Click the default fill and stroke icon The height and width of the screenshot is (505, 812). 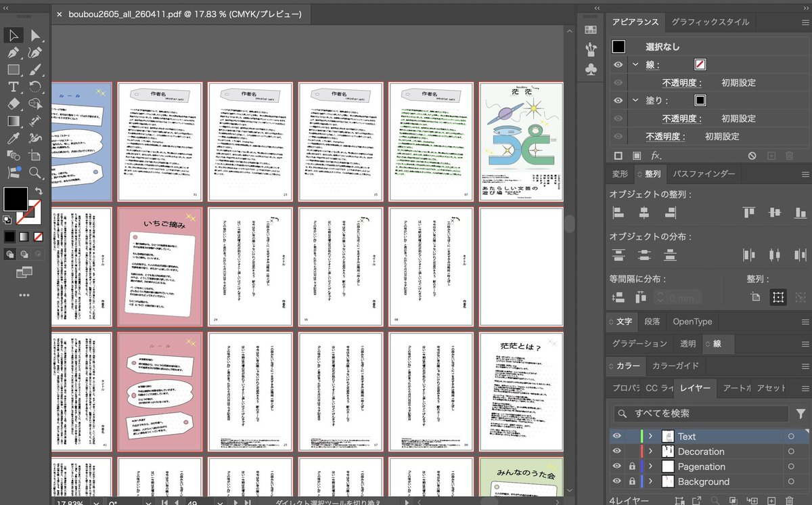pyautogui.click(x=7, y=219)
